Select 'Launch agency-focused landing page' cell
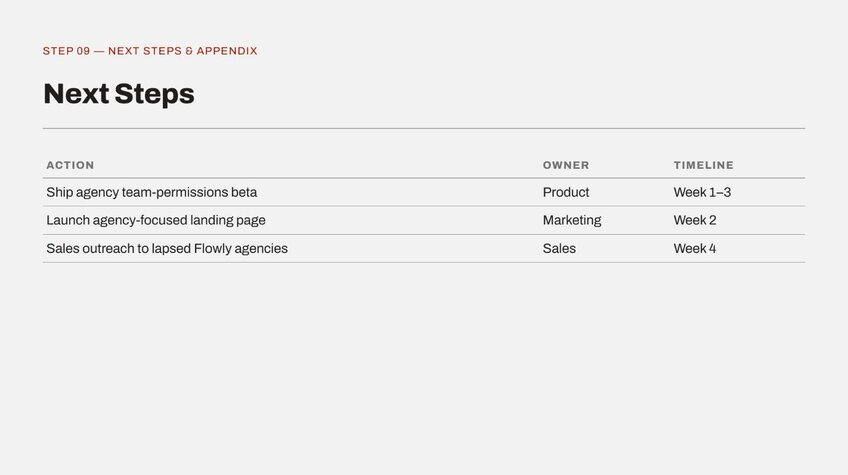Image resolution: width=848 pixels, height=475 pixels. (x=156, y=221)
